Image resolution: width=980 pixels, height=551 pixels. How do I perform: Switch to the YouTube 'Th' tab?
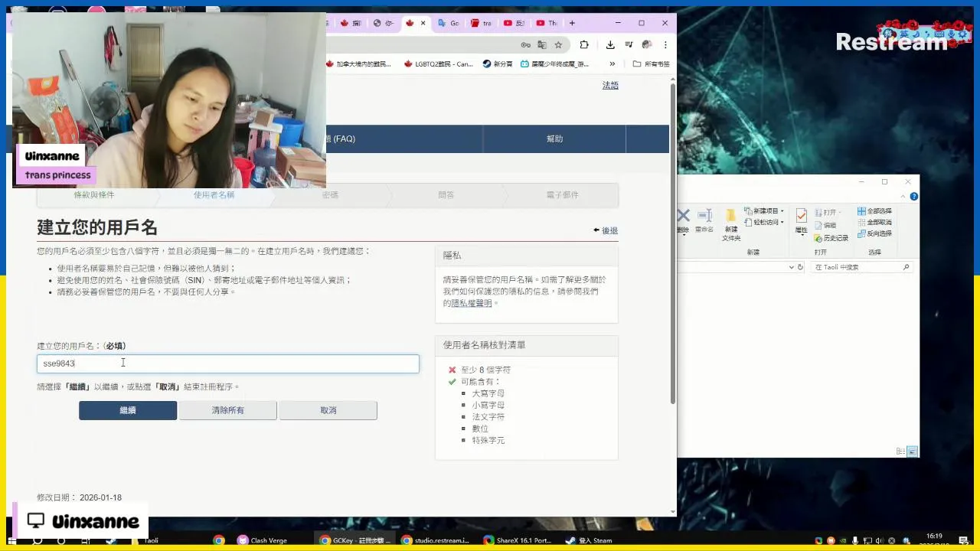(x=547, y=23)
